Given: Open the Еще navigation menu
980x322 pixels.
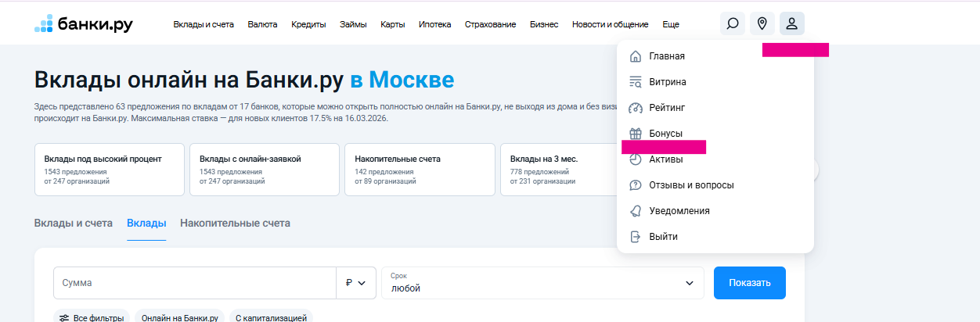Looking at the screenshot, I should tap(670, 24).
